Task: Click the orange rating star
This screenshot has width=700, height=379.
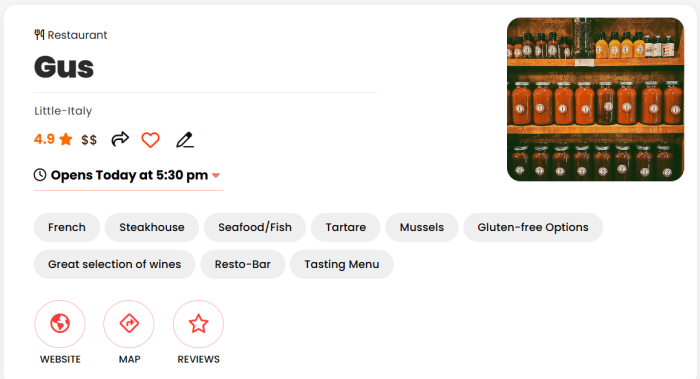Action: [x=66, y=139]
